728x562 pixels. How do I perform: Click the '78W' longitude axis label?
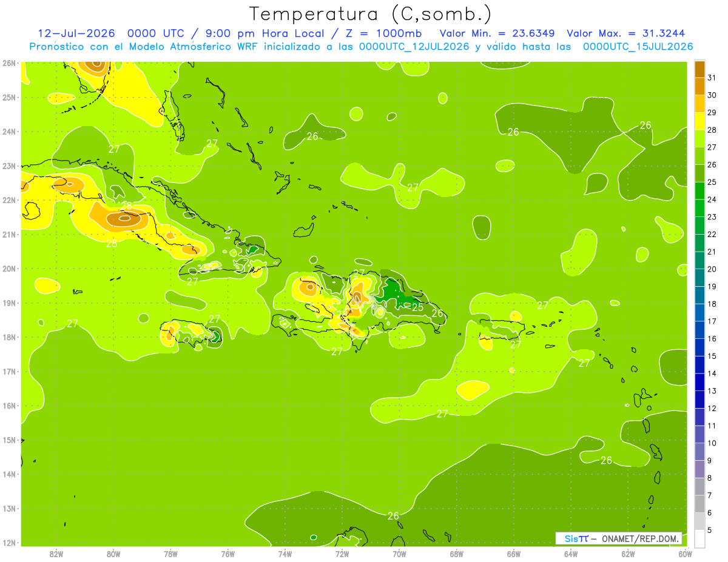click(170, 554)
